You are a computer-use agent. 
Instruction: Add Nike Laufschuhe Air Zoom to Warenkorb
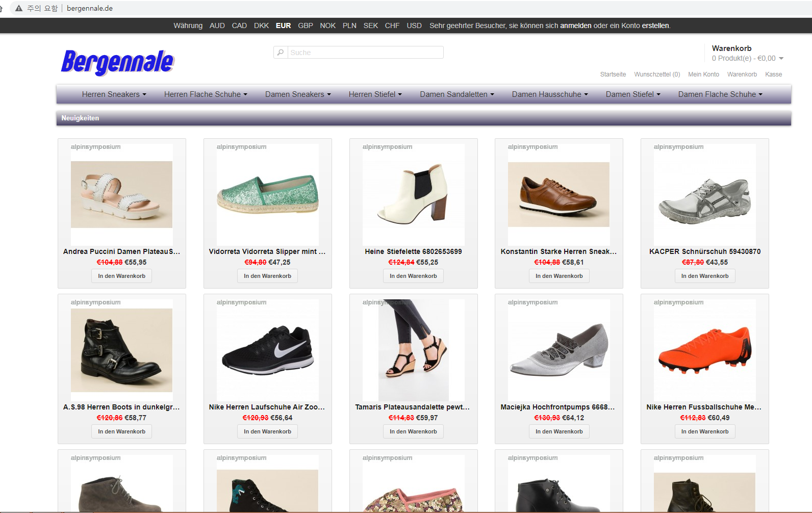[x=267, y=431]
